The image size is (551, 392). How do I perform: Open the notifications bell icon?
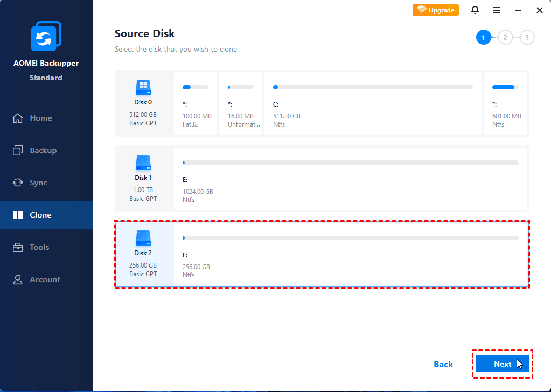[475, 10]
